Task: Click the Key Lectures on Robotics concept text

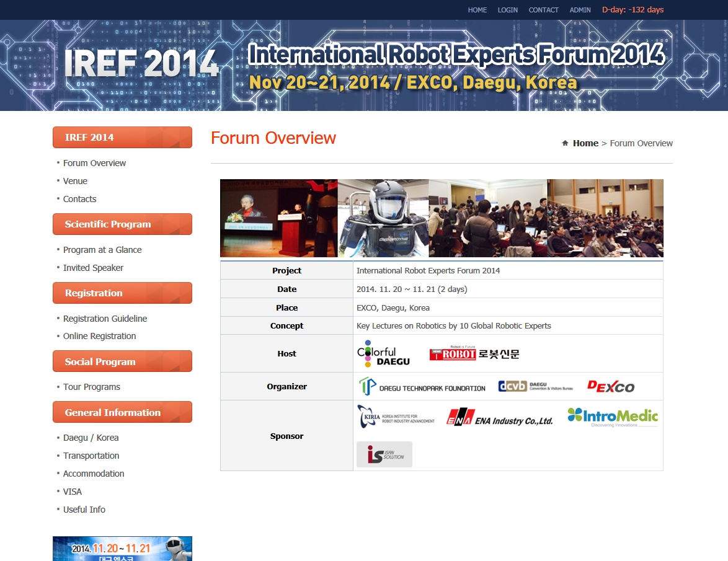Action: point(454,325)
